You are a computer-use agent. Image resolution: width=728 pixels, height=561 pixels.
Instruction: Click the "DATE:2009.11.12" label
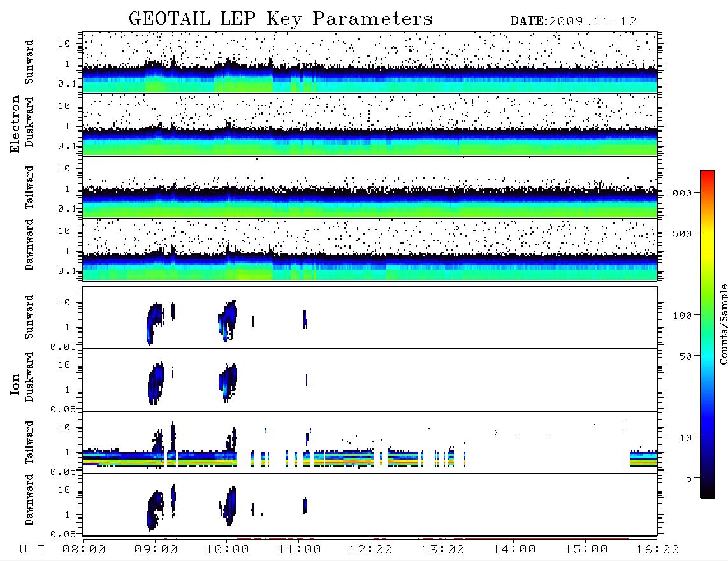tap(573, 22)
